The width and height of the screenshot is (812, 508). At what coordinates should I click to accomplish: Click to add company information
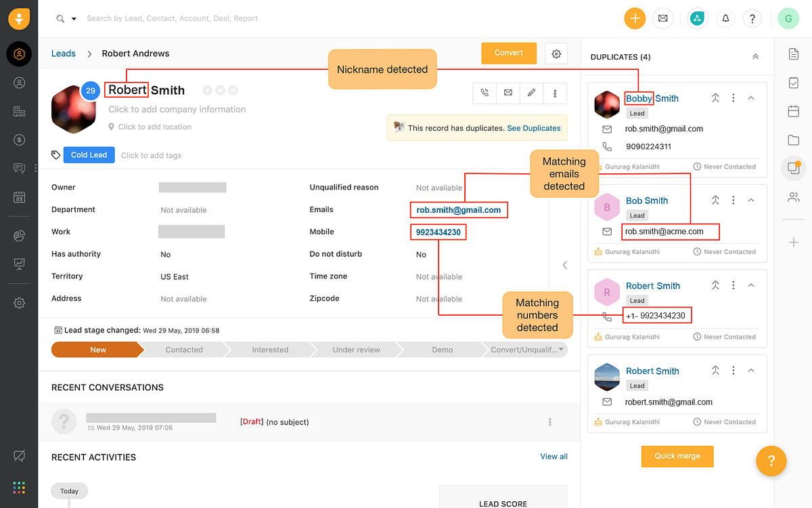pyautogui.click(x=177, y=109)
